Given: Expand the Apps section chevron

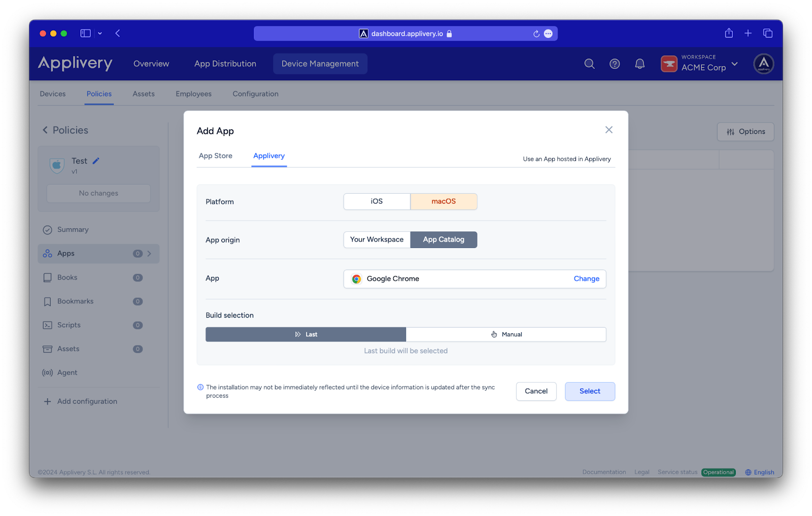Looking at the screenshot, I should [x=149, y=254].
